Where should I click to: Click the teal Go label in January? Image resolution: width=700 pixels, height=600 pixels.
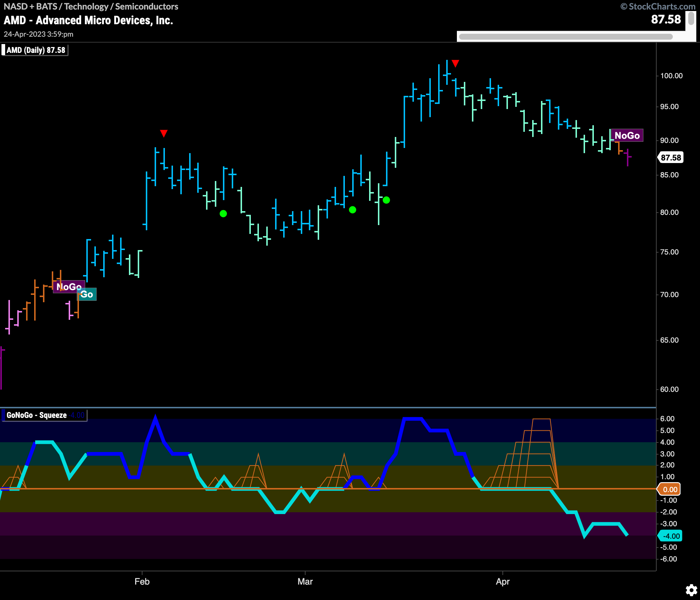click(87, 294)
